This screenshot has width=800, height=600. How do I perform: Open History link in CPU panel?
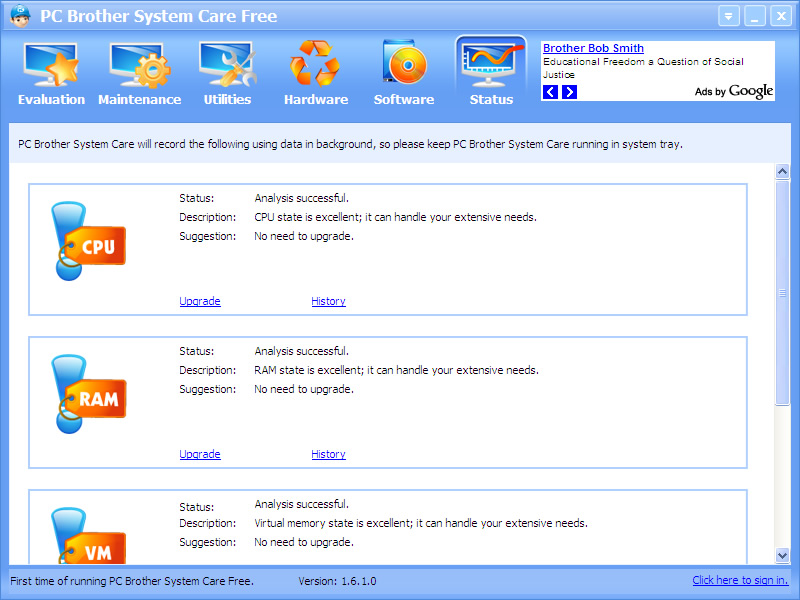[x=329, y=301]
